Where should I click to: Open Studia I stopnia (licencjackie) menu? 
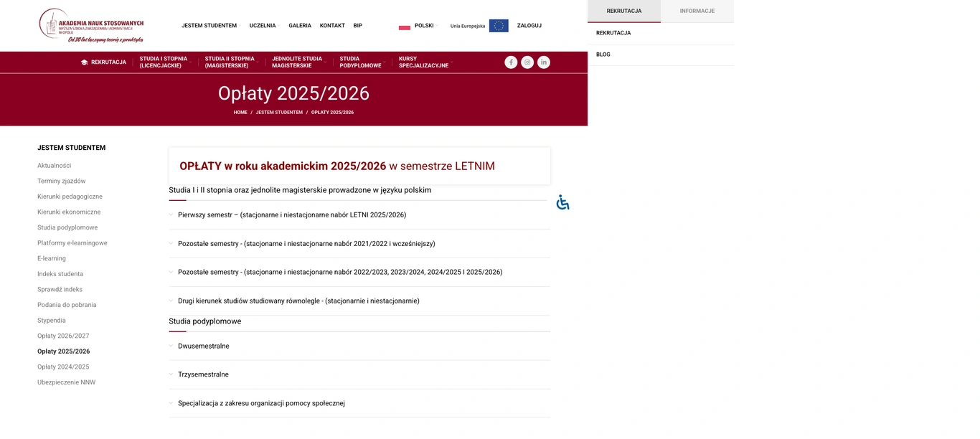coord(164,62)
